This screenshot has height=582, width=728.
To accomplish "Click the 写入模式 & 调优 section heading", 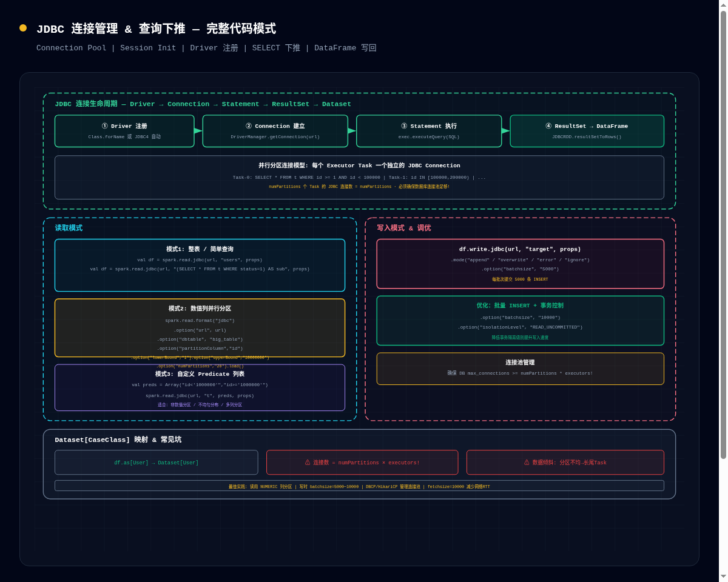I will (x=404, y=229).
